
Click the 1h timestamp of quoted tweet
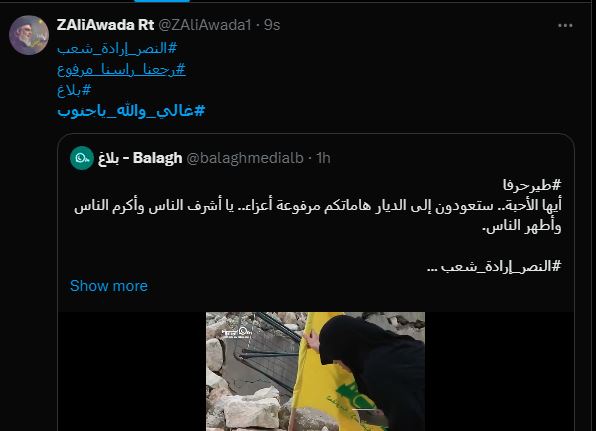pos(323,158)
